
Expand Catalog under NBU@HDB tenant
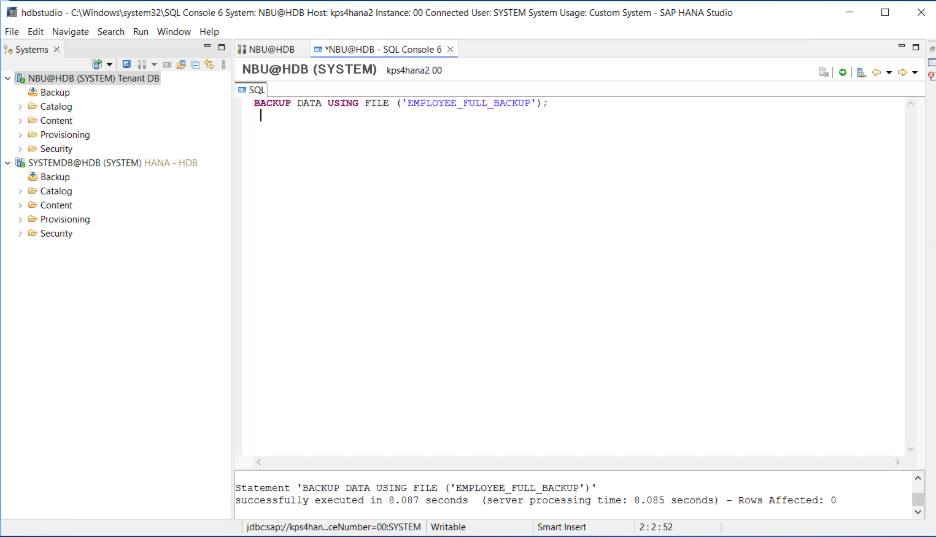coord(20,107)
